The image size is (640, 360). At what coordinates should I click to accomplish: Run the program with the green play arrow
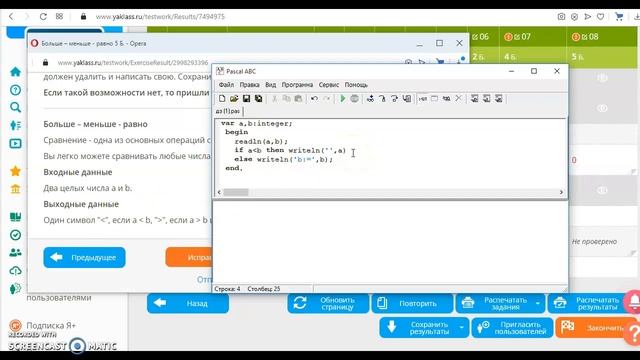click(342, 98)
